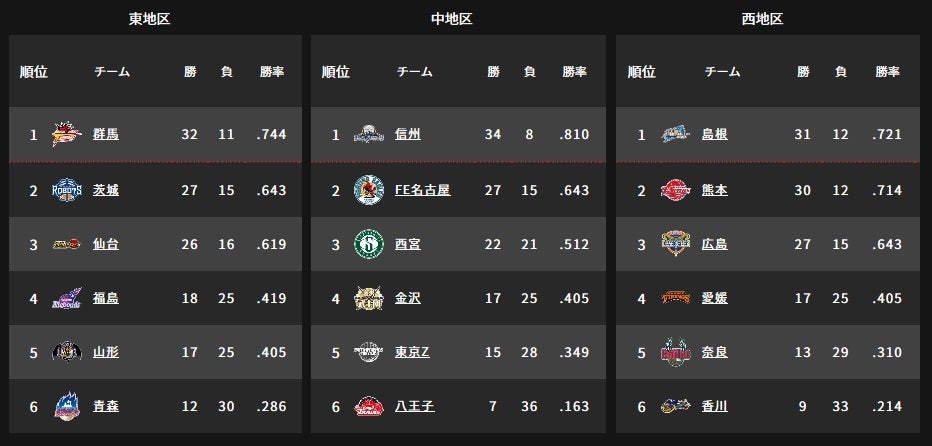The width and height of the screenshot is (932, 446).
Task: Open the 信州 team link
Action: [x=408, y=134]
